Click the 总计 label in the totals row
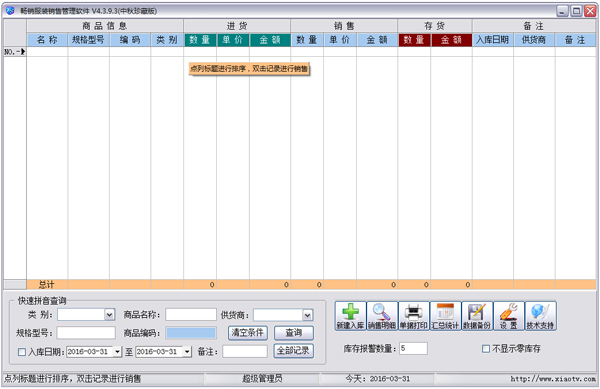 46,285
